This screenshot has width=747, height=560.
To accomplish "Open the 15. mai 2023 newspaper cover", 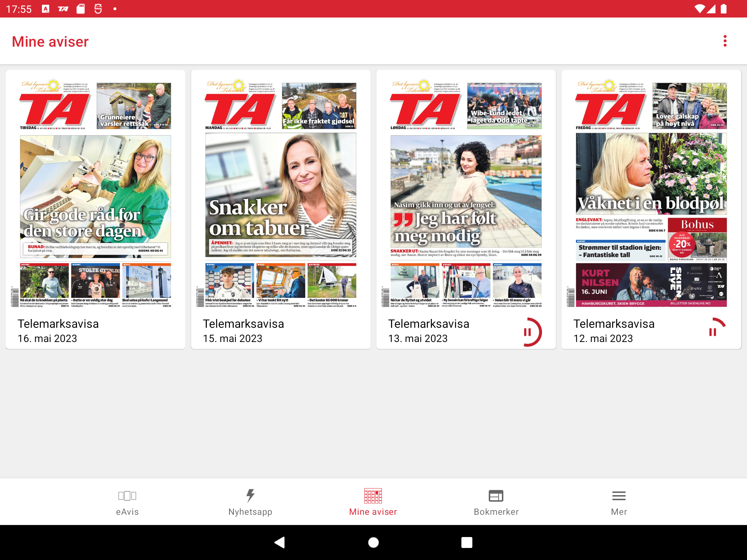I will (x=281, y=194).
